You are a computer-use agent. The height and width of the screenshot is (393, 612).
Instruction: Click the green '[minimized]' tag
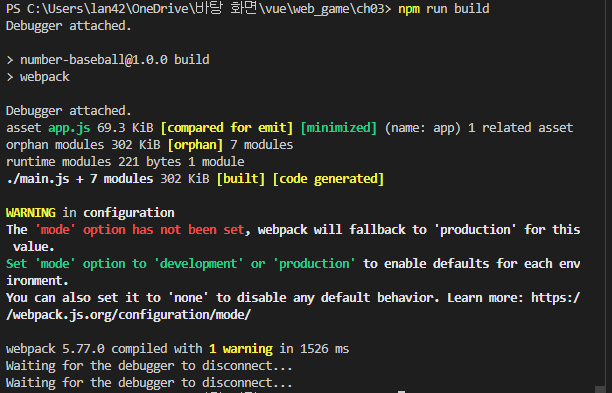pos(339,128)
